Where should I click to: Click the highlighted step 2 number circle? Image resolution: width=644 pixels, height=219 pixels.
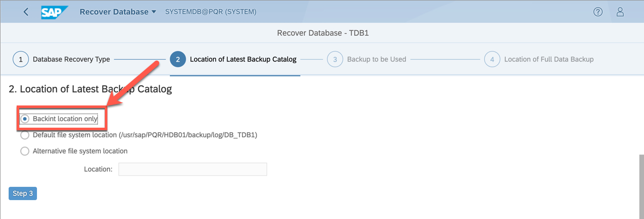tap(178, 59)
